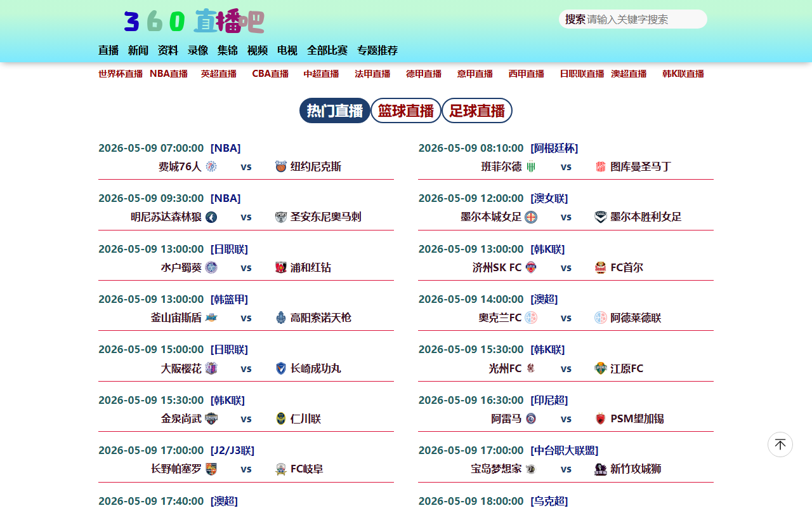
Task: Open the 世界杯直播 link
Action: 121,74
